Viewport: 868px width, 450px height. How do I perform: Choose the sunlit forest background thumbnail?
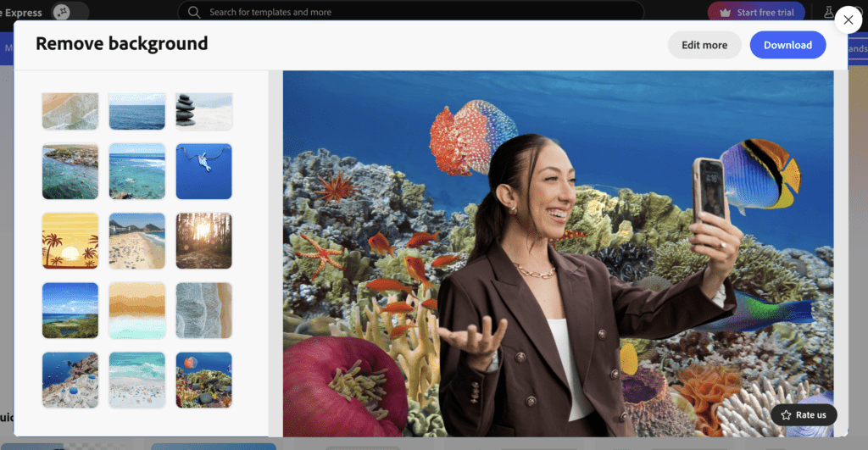[x=203, y=241]
